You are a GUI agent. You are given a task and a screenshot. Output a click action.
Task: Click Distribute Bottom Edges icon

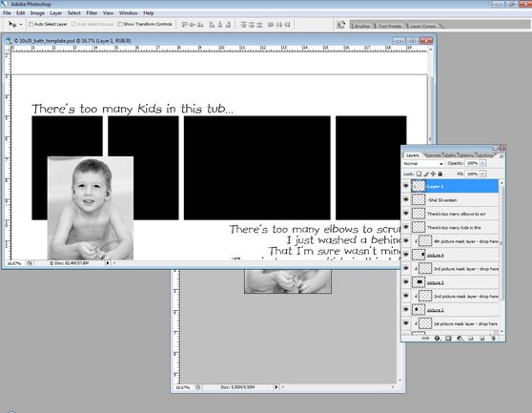[259, 25]
